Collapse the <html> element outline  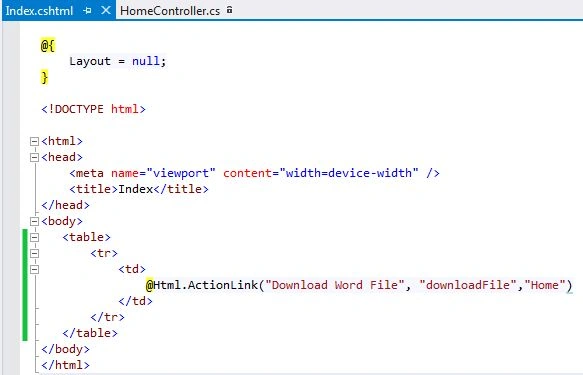tap(34, 141)
